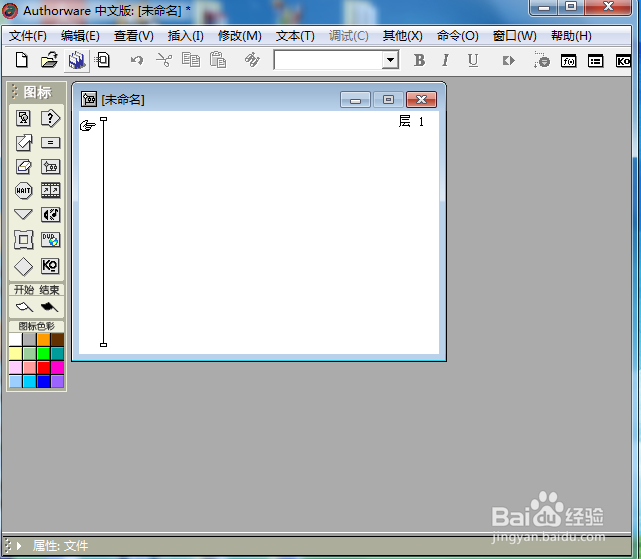Screen dimensions: 641x559
Task: Minimize the 未命名 design window
Action: tap(355, 99)
